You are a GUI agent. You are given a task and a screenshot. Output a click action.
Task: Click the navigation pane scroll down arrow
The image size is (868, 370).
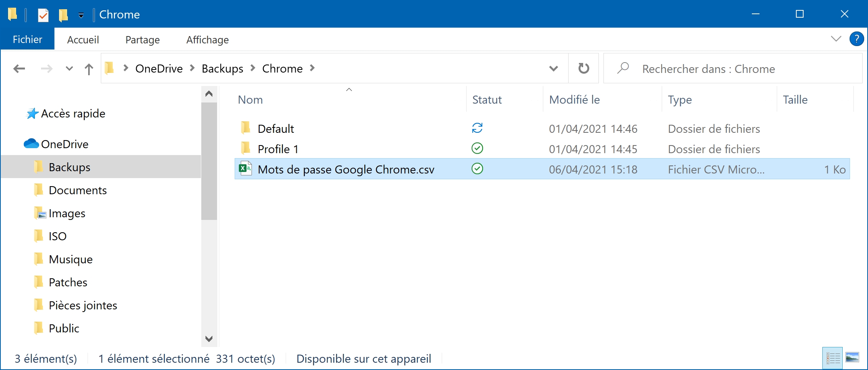[x=209, y=339]
